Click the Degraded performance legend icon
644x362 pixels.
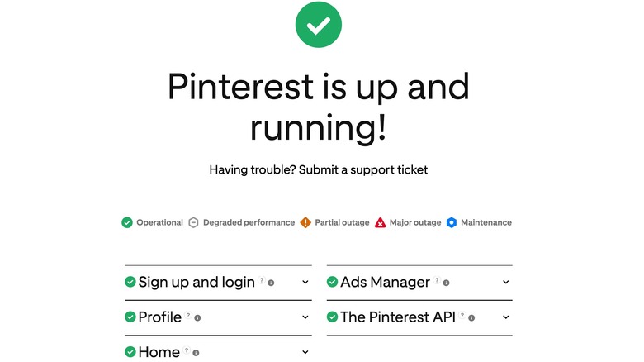[x=194, y=222]
